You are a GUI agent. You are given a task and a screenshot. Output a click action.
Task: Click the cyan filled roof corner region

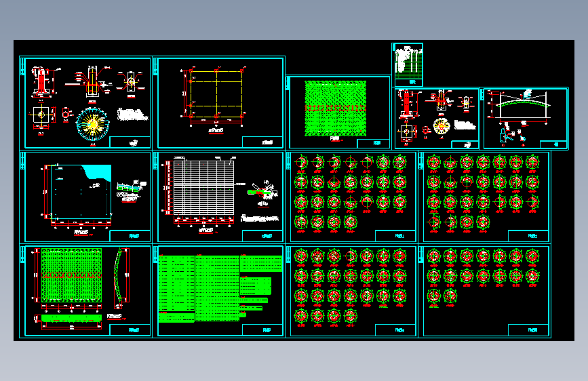pos(98,172)
